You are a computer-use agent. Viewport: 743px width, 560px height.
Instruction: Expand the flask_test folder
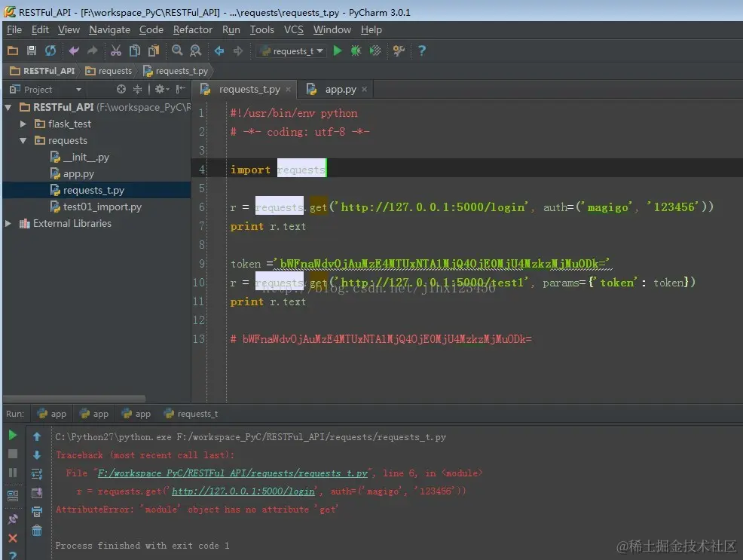click(23, 124)
